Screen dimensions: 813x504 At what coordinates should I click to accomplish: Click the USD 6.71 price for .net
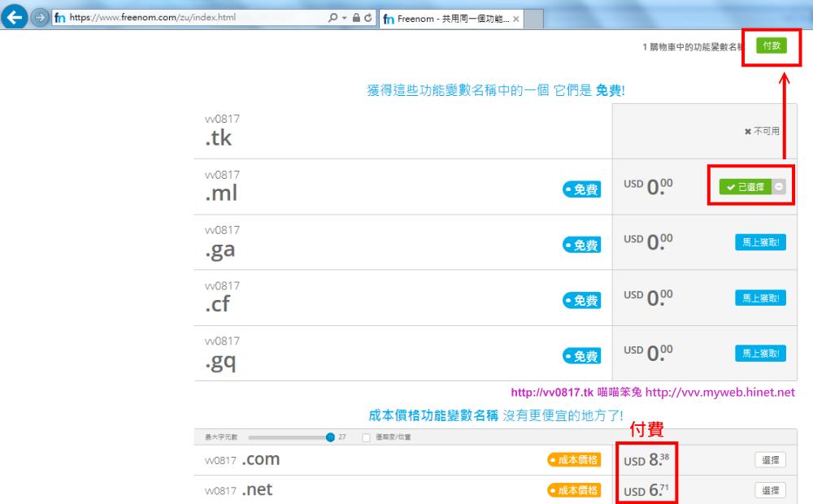coord(646,489)
